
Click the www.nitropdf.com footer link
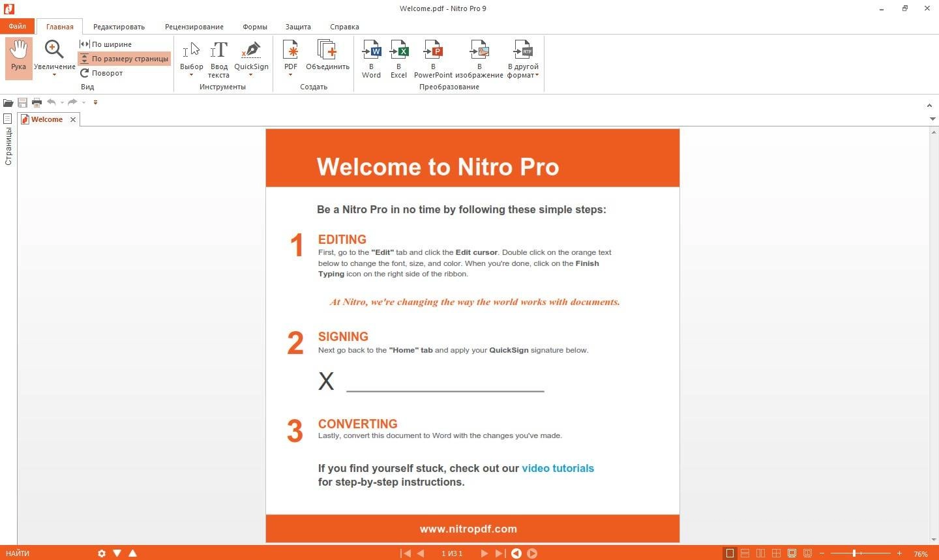[468, 529]
